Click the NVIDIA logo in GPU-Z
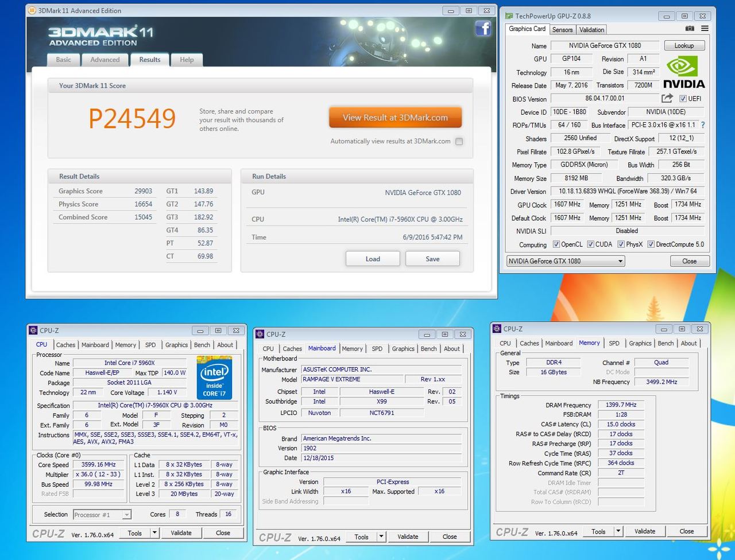The width and height of the screenshot is (735, 560). (684, 72)
